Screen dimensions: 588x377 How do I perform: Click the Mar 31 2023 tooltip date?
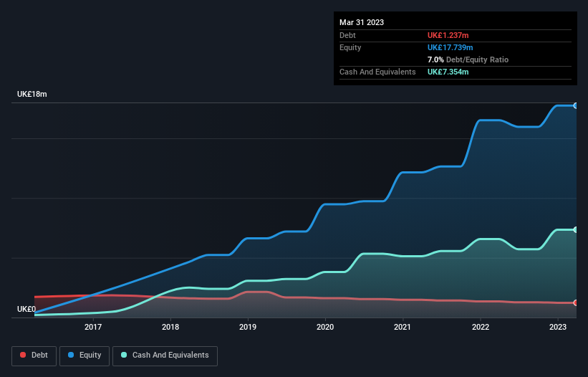[x=362, y=22]
